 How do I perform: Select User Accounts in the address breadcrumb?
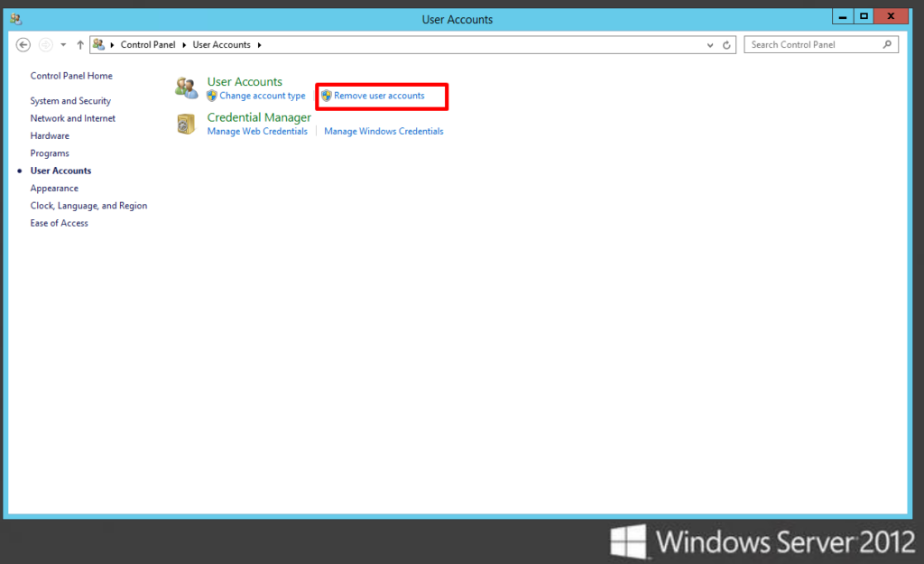(x=222, y=45)
